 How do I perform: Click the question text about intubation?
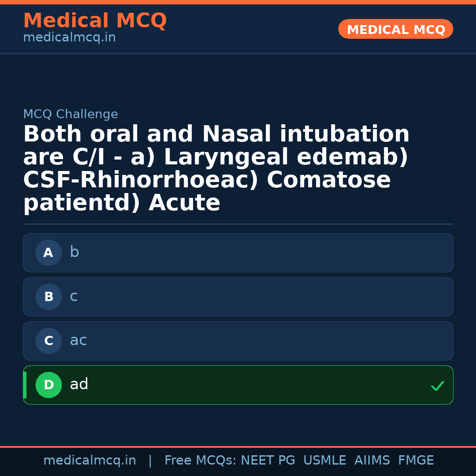point(216,168)
